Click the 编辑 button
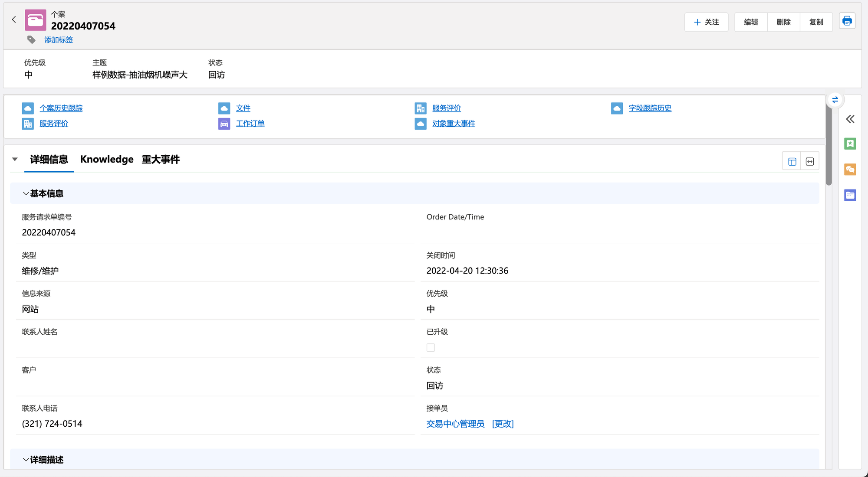Viewport: 868px width, 477px height. coord(751,22)
